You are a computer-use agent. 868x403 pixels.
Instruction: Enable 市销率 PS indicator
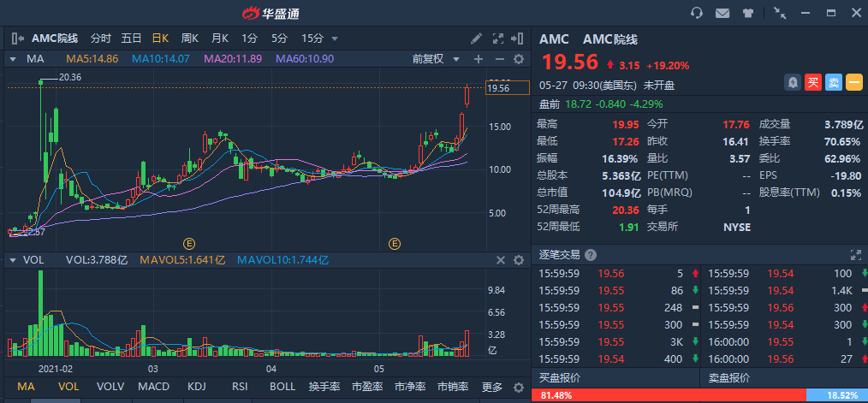pos(454,387)
